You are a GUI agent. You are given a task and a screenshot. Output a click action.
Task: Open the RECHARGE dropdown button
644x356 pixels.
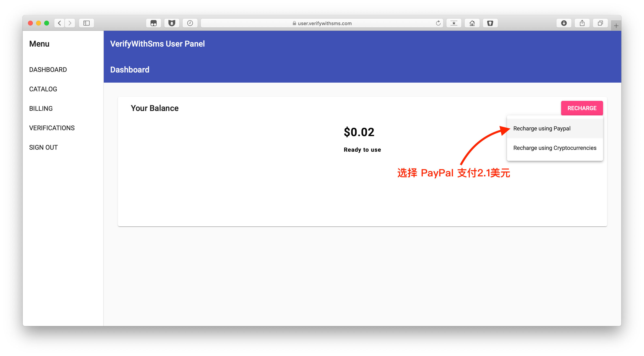click(x=582, y=108)
